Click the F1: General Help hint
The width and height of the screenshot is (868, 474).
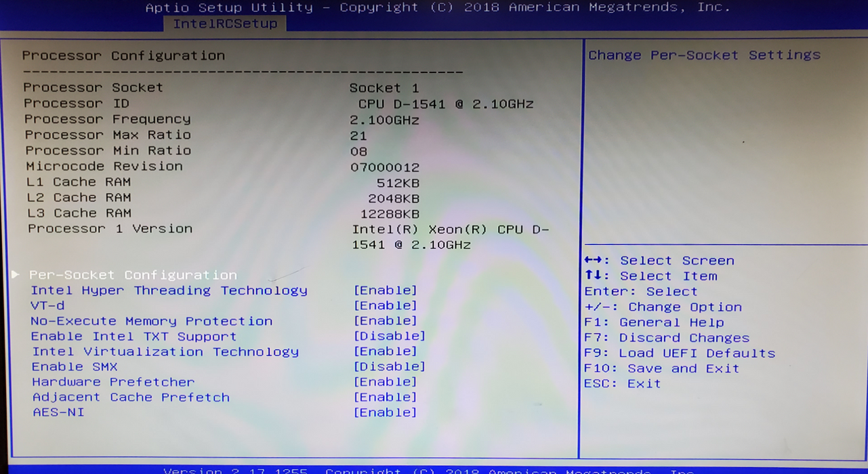pos(654,323)
